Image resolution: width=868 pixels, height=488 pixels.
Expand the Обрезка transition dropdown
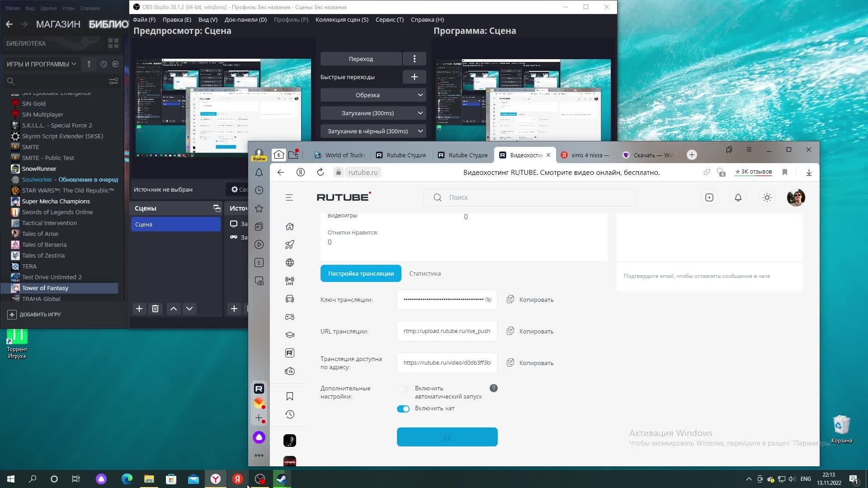point(373,95)
